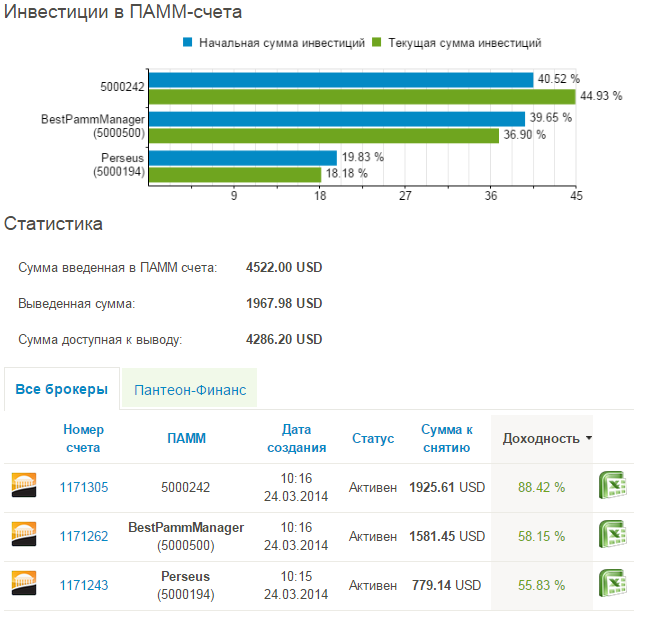Switch to Все брокеры tab

pos(62,389)
